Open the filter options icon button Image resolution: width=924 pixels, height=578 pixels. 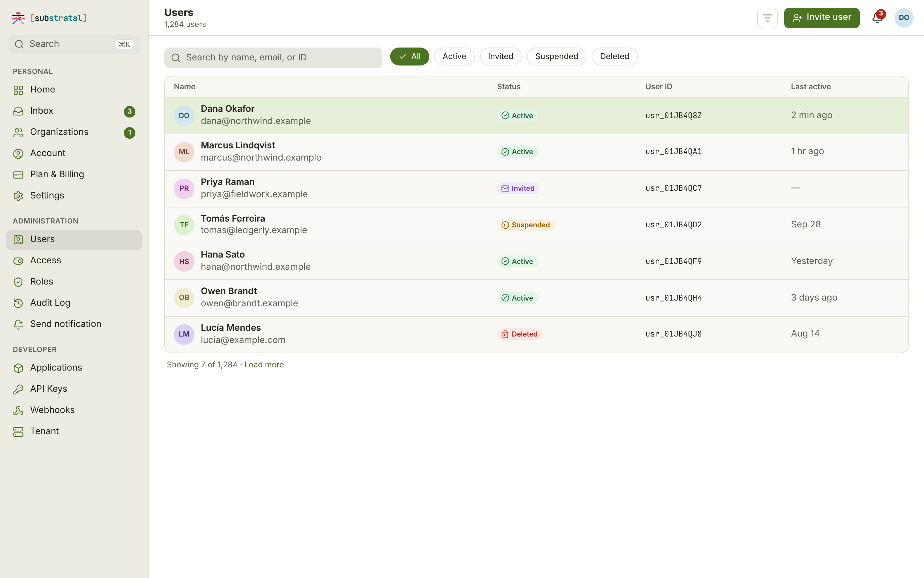767,18
